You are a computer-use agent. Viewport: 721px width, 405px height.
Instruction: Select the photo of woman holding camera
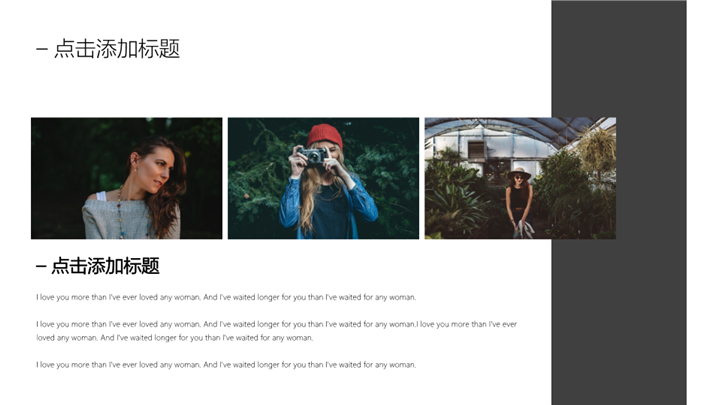323,178
